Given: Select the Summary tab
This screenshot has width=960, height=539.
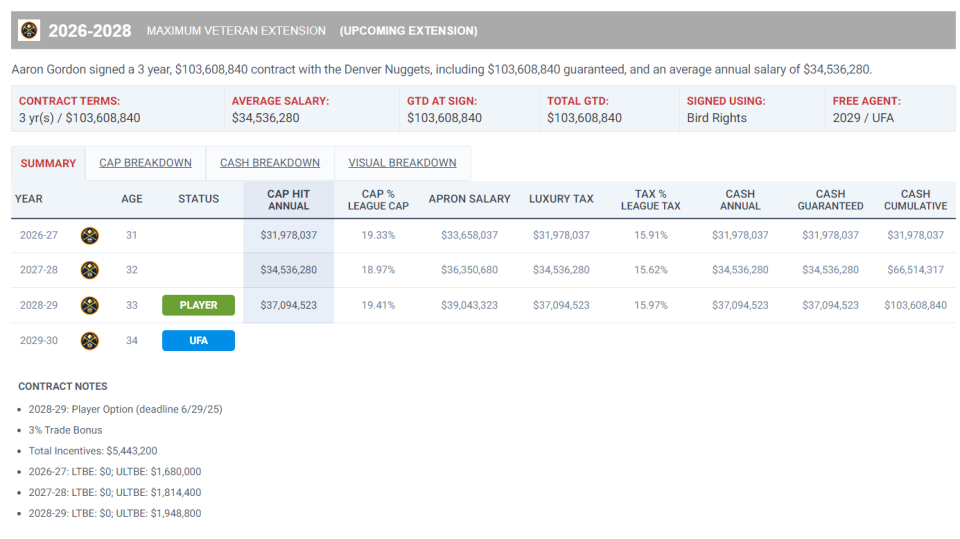Looking at the screenshot, I should pyautogui.click(x=48, y=163).
